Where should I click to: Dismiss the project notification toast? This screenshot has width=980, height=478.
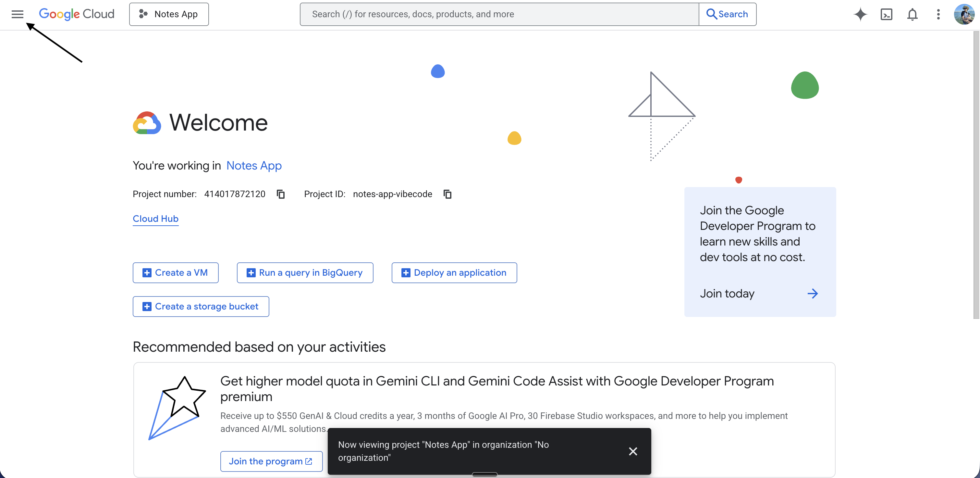[633, 451]
